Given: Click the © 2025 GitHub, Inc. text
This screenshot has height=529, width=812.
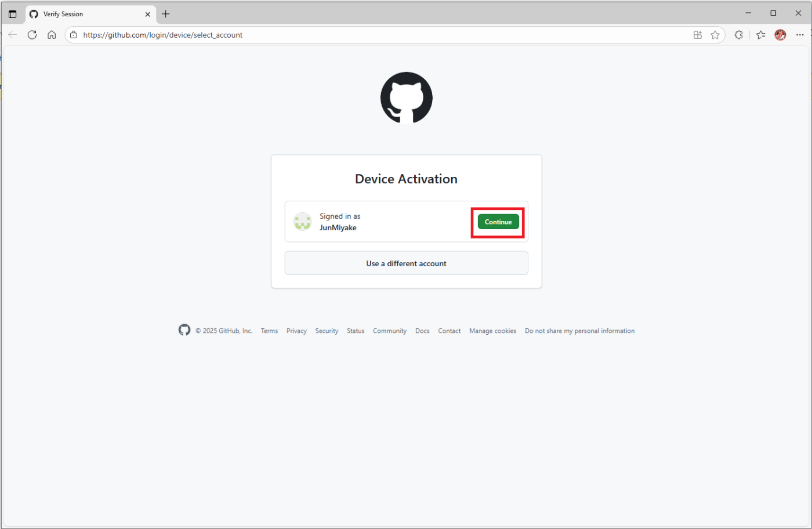Looking at the screenshot, I should (224, 331).
